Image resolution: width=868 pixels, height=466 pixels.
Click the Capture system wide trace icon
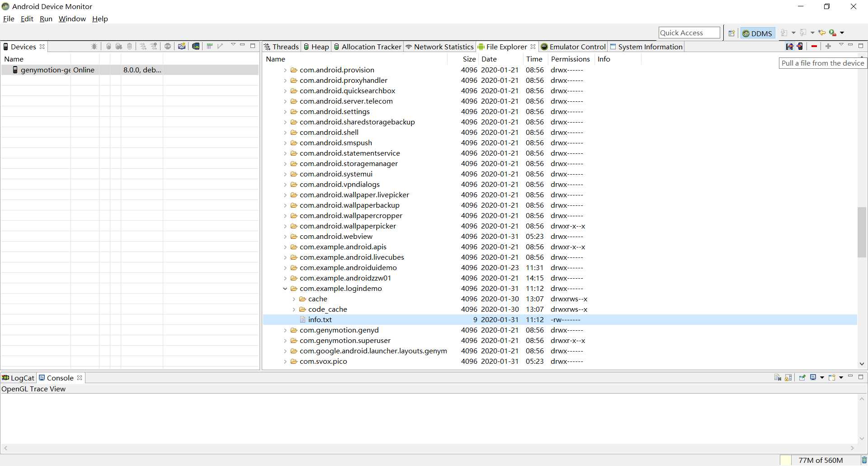click(x=209, y=46)
